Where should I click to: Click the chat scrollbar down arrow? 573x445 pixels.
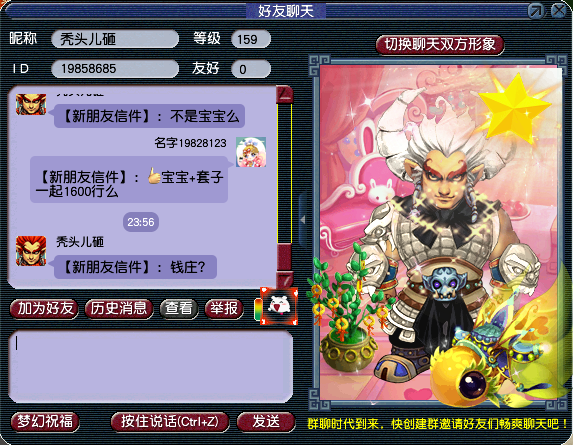coord(284,279)
